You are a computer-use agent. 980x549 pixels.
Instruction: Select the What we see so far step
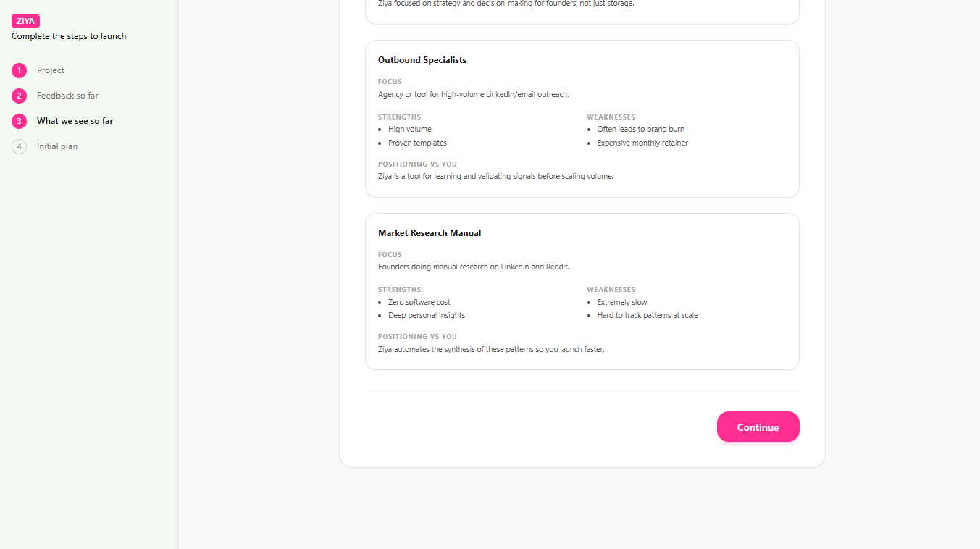(75, 121)
